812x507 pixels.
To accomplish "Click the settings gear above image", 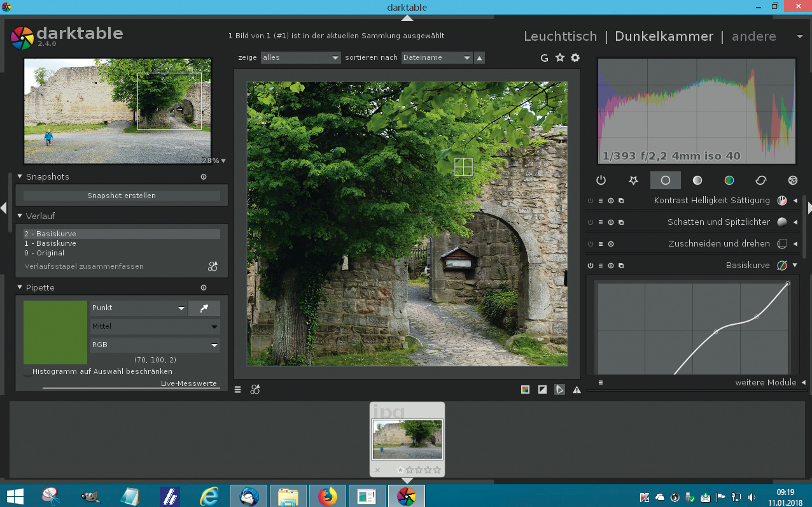I will (575, 58).
